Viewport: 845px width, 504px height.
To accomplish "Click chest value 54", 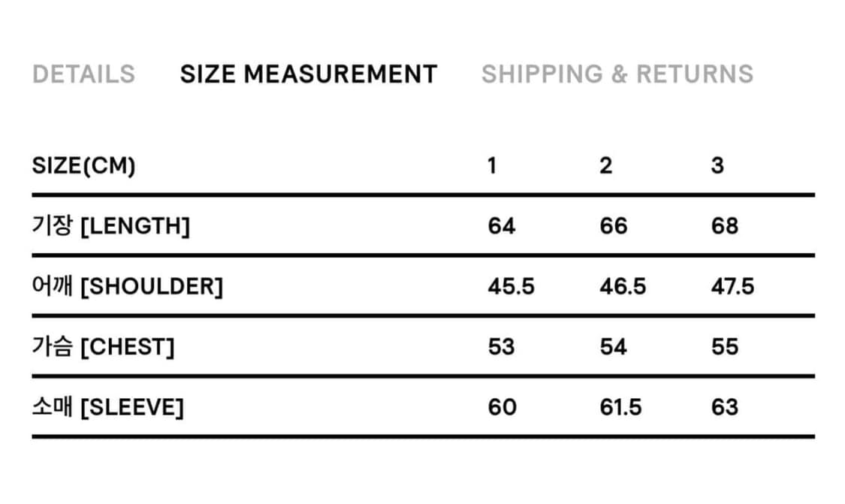I will point(613,347).
